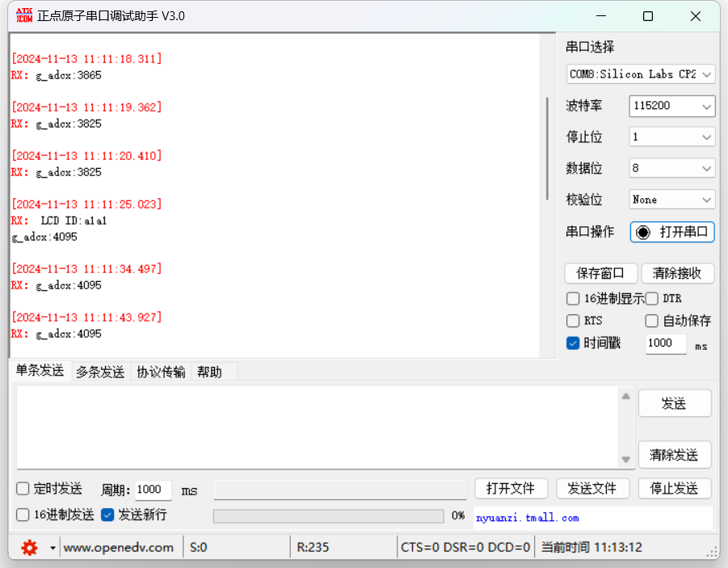Switch to the 协议传输 tab

161,372
